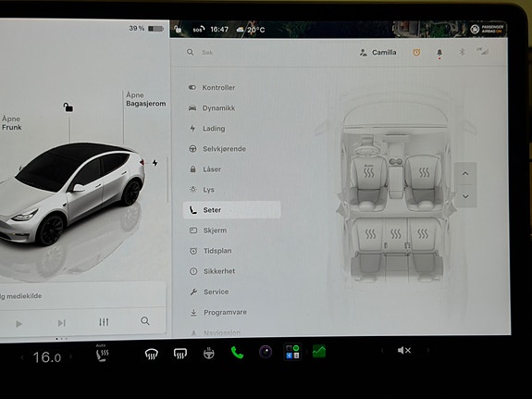Screen dimensions: 532x399
Task: Tap the media play button
Action: coord(19,324)
